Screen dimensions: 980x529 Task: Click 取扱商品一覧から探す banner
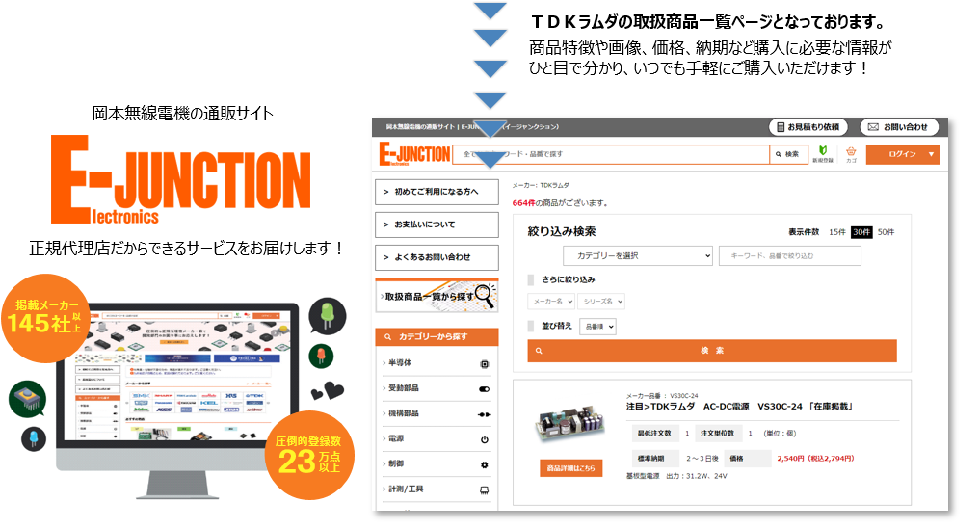click(x=437, y=297)
